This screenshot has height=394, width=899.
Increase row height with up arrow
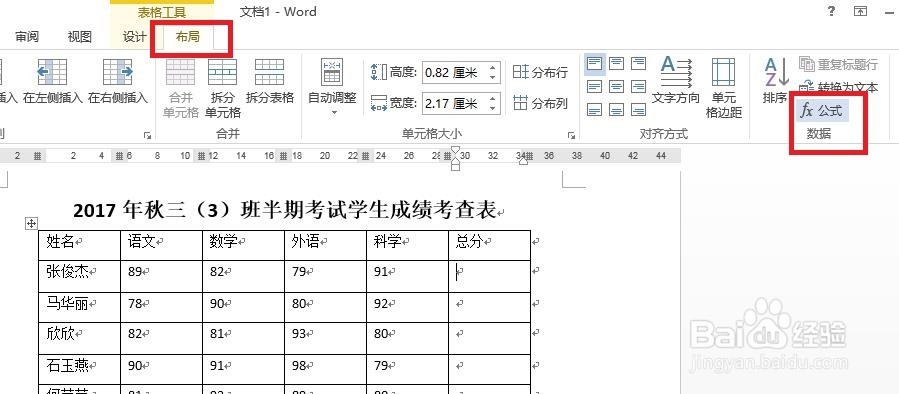coord(493,68)
